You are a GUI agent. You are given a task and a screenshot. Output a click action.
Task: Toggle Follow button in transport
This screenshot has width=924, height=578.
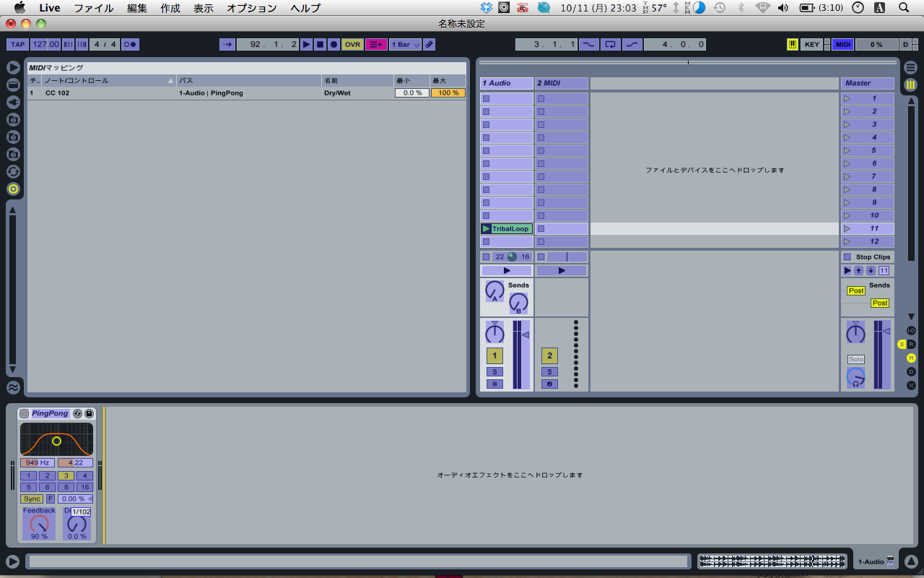click(227, 45)
